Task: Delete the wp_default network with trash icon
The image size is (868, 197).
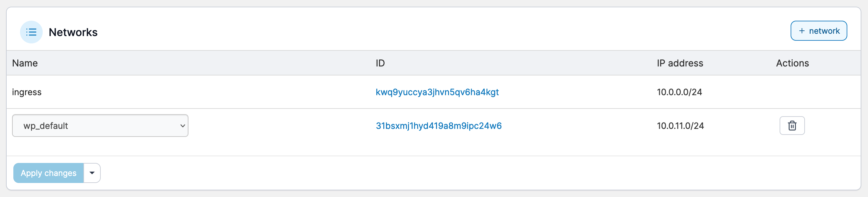Action: click(x=792, y=126)
